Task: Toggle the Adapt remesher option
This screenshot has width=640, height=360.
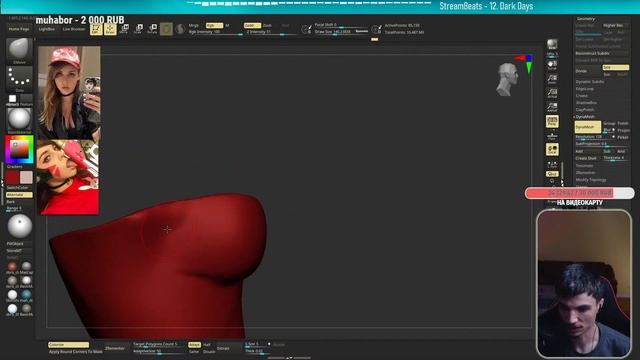Action: click(194, 345)
